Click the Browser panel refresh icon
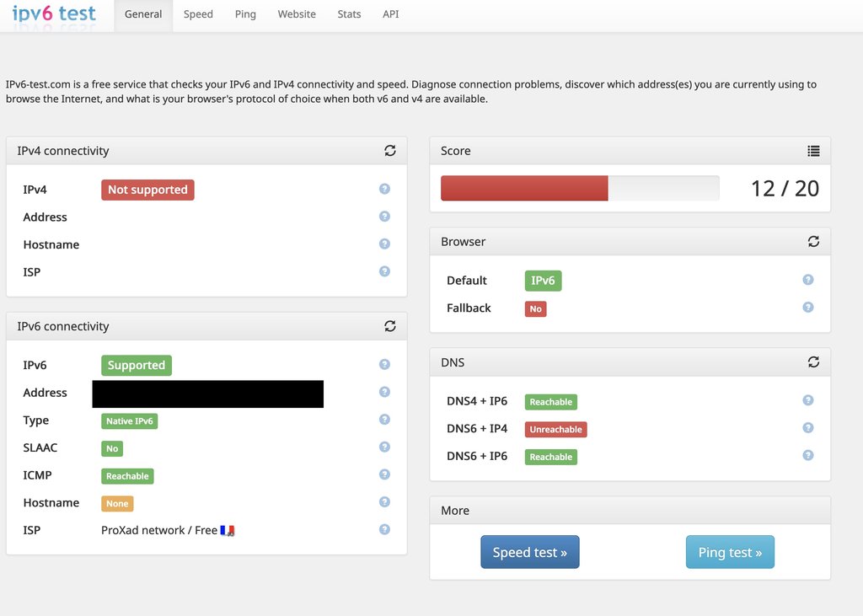Viewport: 863px width, 616px height. (x=813, y=241)
